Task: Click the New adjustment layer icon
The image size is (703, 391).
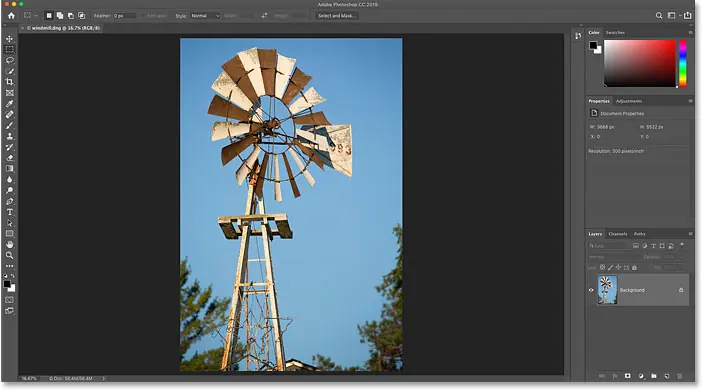Action: (x=641, y=376)
